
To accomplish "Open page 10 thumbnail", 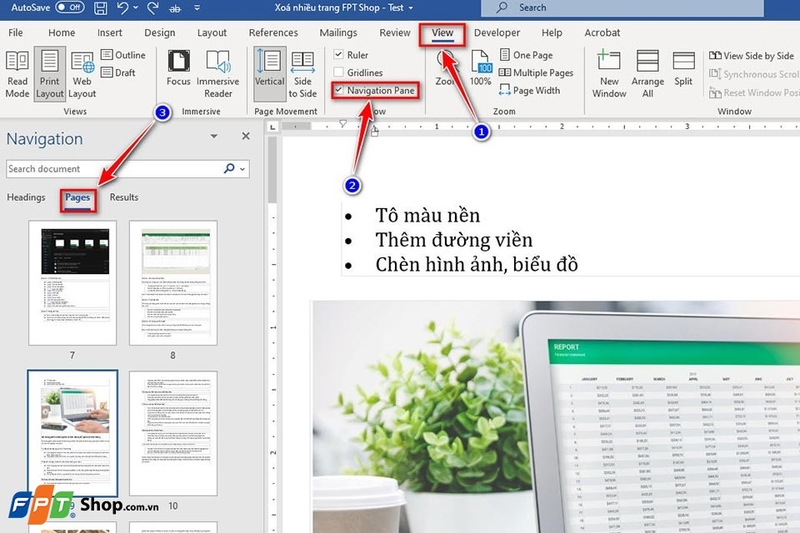I will (173, 433).
